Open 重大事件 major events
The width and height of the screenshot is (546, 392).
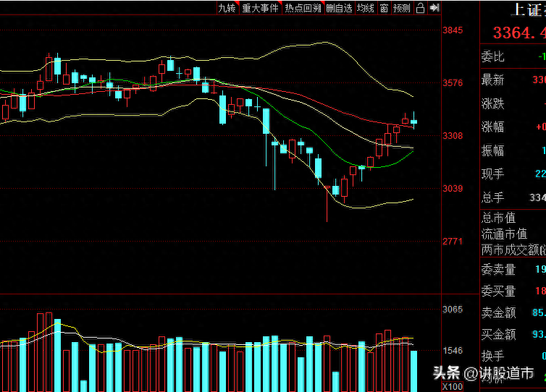point(261,8)
